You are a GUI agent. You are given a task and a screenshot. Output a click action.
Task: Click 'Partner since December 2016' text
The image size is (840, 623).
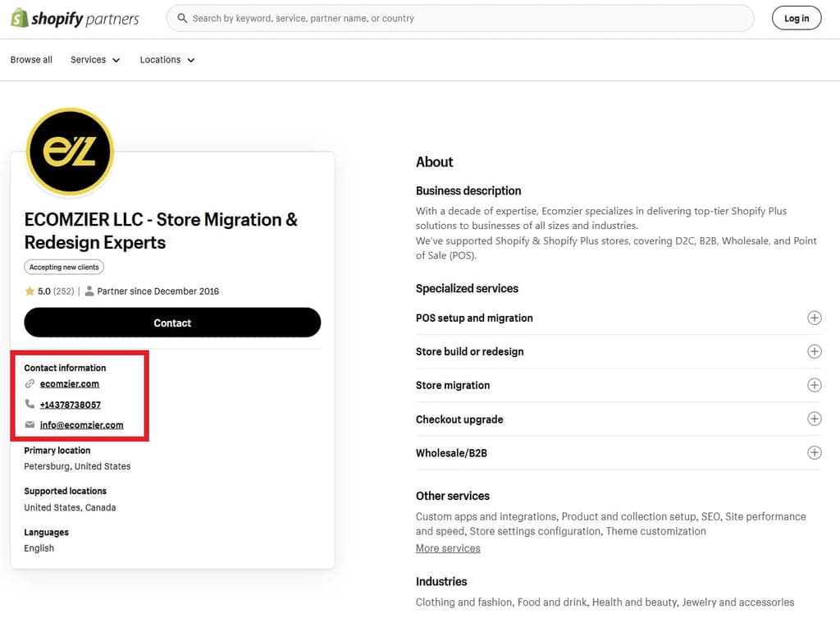158,291
